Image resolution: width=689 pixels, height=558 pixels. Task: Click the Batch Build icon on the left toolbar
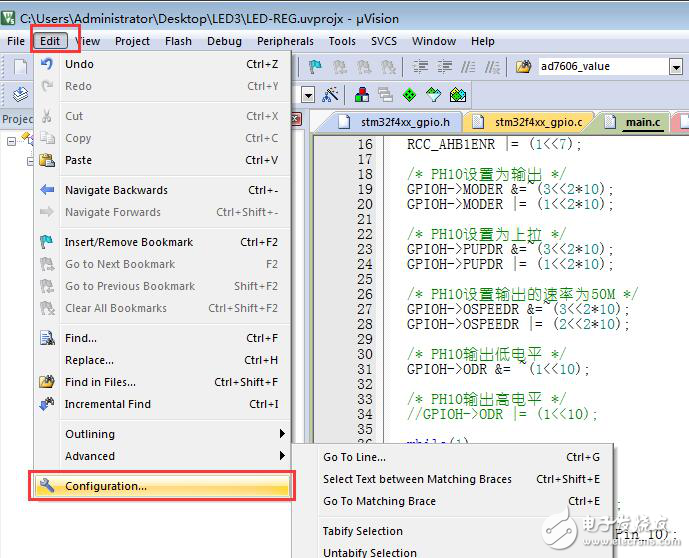[x=20, y=95]
